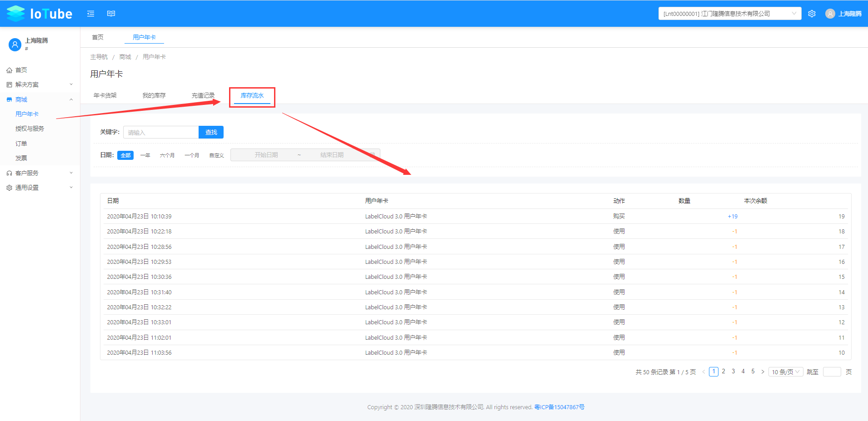Open the 库存流水 tab
868x421 pixels.
(x=252, y=95)
